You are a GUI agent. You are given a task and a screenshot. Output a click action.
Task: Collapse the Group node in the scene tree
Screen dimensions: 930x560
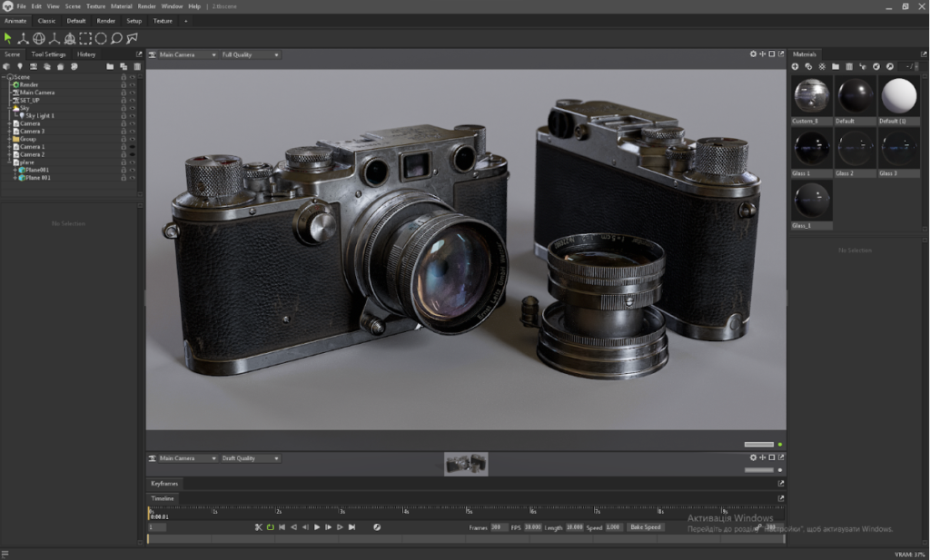tap(9, 139)
